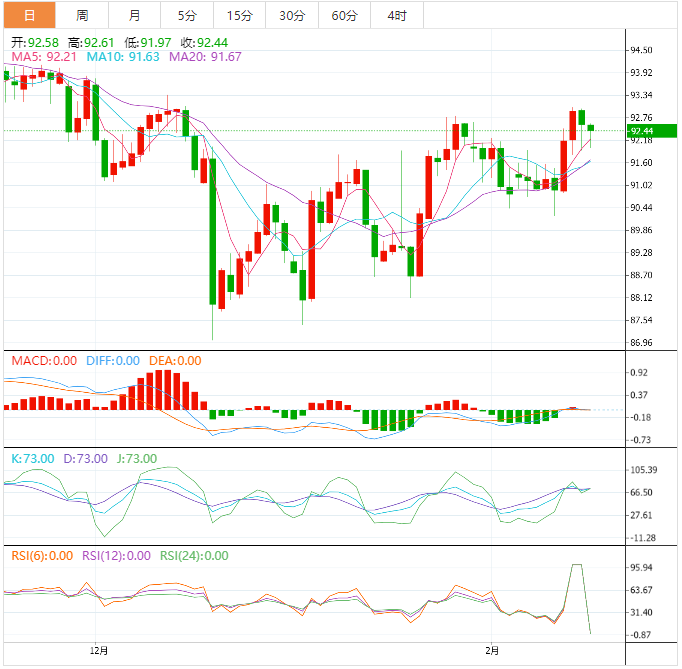This screenshot has height=669, width=682.
Task: Click the DIFF value label
Action: click(x=110, y=361)
